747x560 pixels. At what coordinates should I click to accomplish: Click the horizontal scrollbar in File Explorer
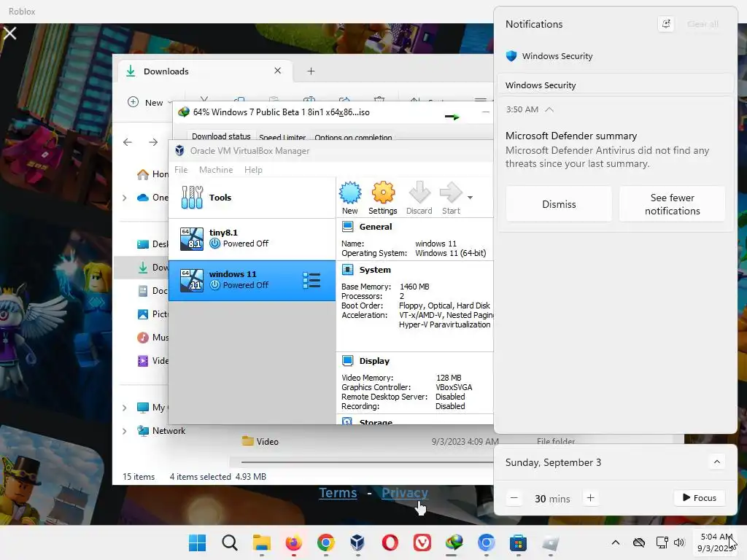(367, 462)
